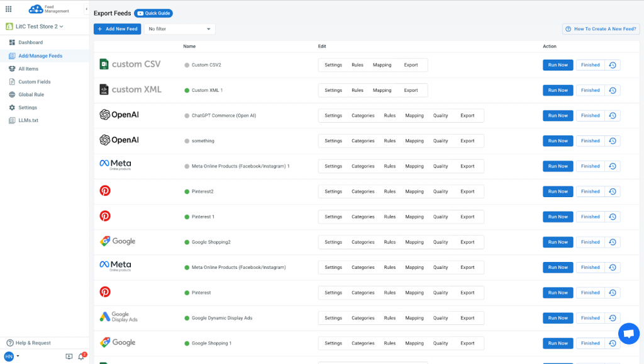
Task: View run history for Pinterest2 feed
Action: [x=613, y=191]
